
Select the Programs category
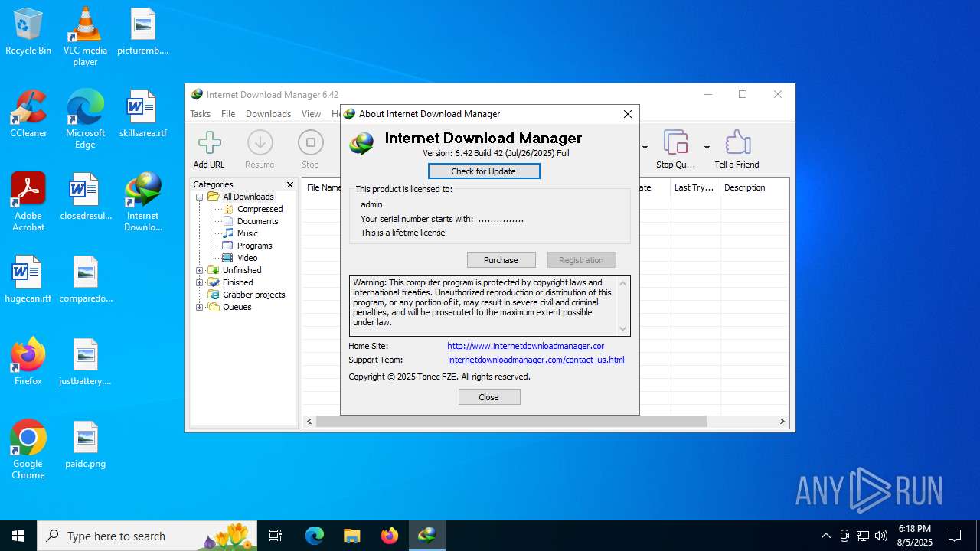[x=254, y=246]
